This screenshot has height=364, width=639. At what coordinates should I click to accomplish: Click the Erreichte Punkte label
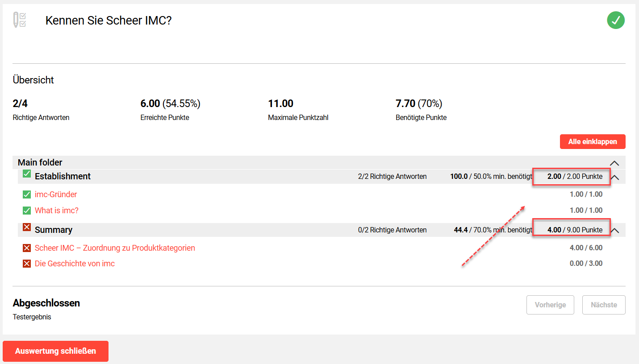[x=165, y=118]
